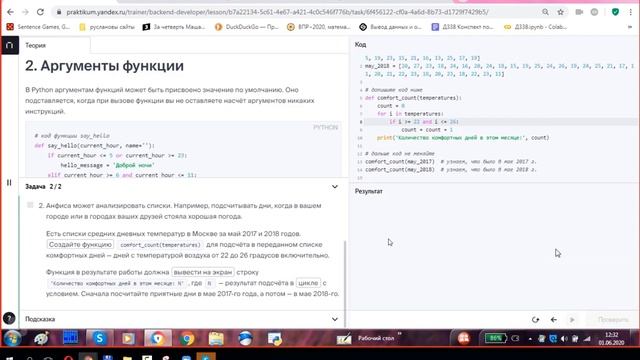Viewport: 640px width, 360px height.
Task: Open the Python icon on the taskbar
Action: (274, 338)
